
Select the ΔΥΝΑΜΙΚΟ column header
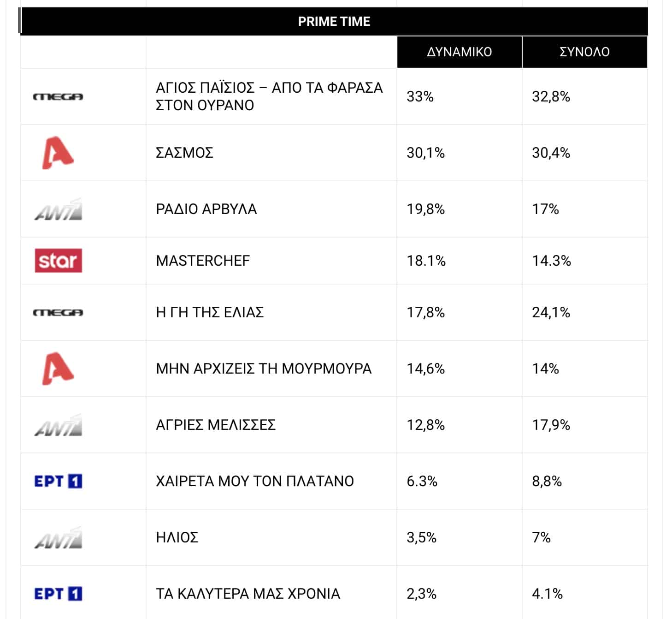459,52
